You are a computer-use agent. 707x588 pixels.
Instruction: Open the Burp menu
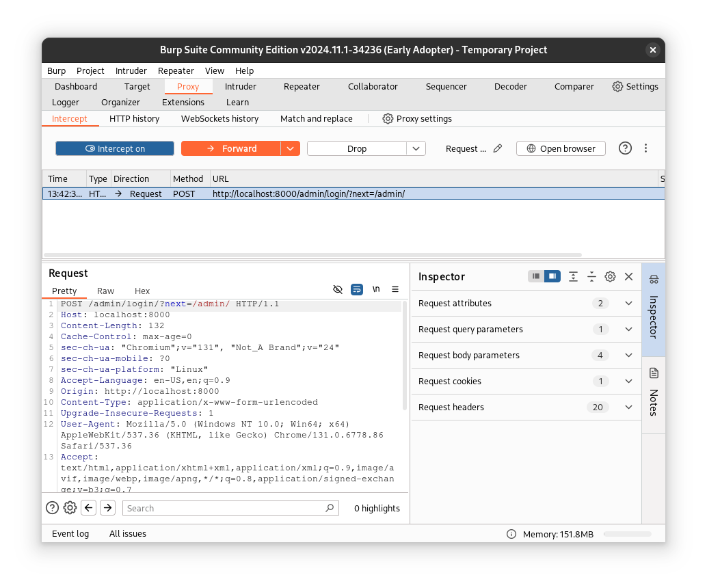pos(56,71)
